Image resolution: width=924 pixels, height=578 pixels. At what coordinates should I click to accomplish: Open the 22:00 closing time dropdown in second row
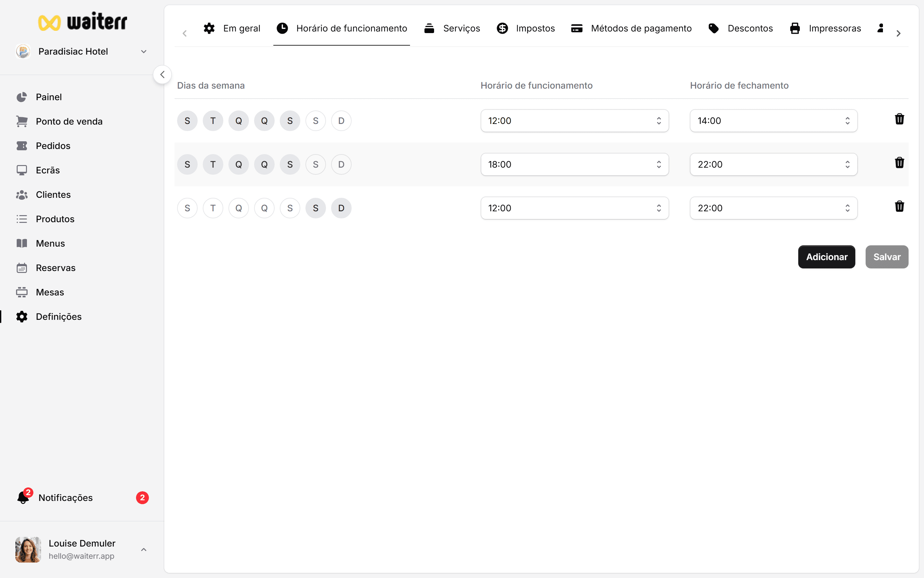(773, 164)
